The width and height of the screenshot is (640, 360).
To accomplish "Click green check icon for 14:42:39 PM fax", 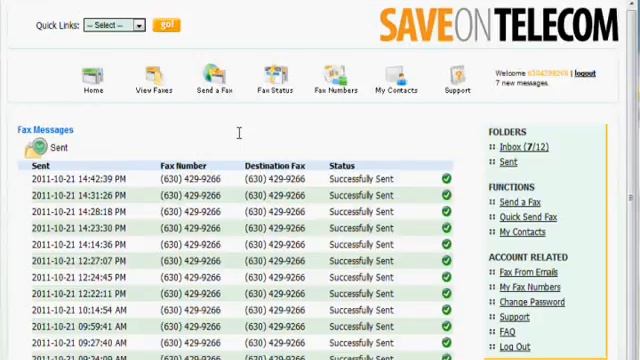I will (447, 178).
